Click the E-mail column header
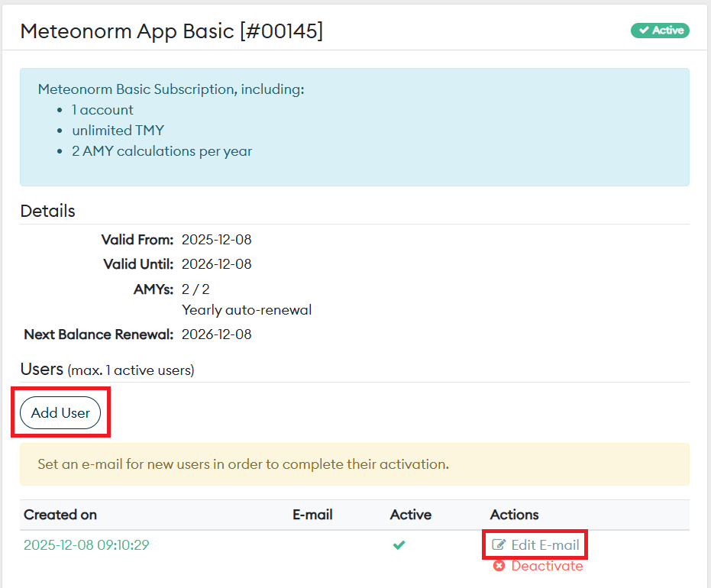 312,515
